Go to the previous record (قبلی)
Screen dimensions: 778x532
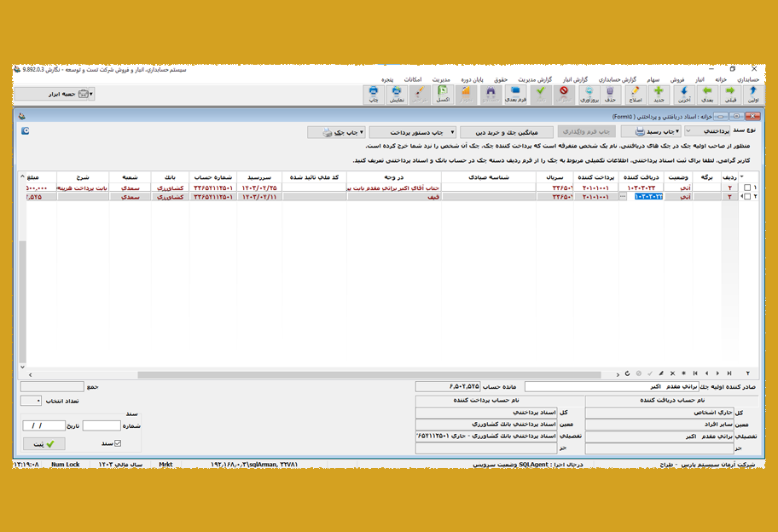pyautogui.click(x=730, y=94)
